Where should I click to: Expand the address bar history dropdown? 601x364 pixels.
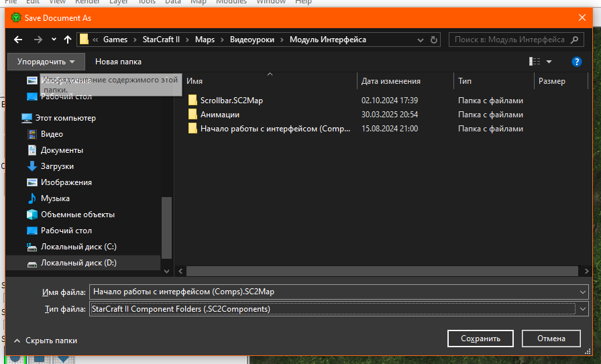coord(421,40)
